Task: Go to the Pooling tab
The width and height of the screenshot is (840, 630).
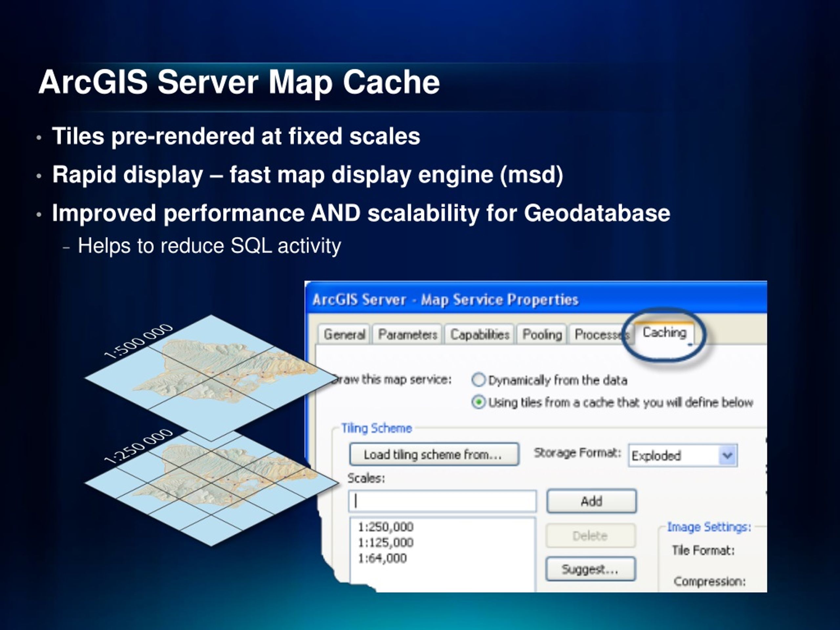Action: 542,335
